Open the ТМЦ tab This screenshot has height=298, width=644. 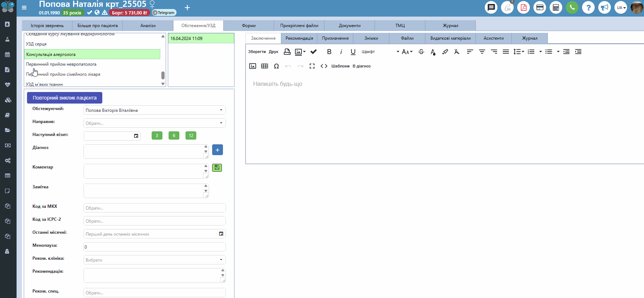[x=400, y=26]
